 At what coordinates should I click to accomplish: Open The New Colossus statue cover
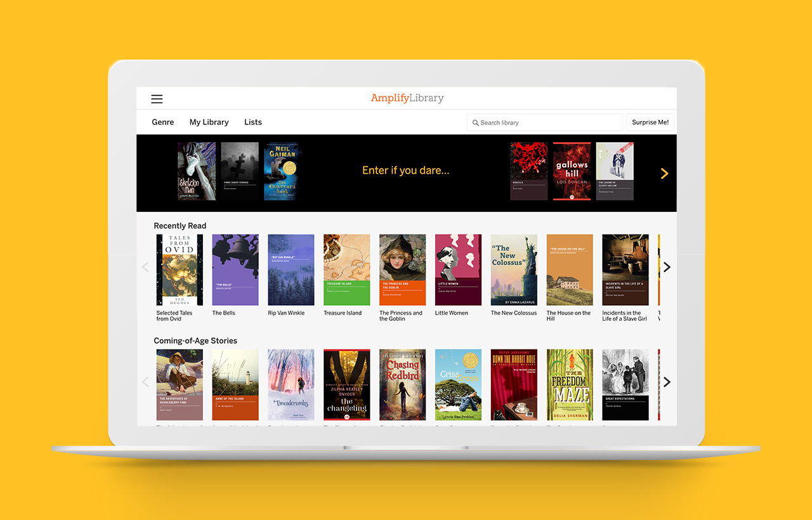(514, 270)
